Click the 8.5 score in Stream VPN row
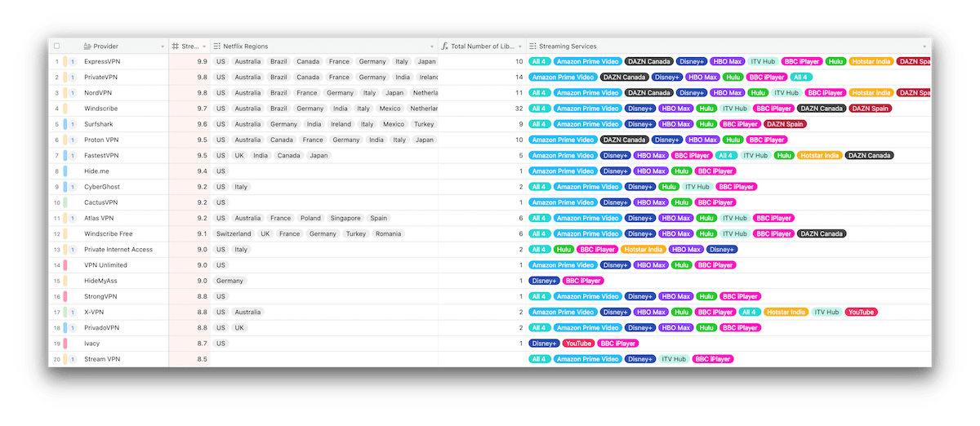The image size is (980, 426). (x=202, y=359)
